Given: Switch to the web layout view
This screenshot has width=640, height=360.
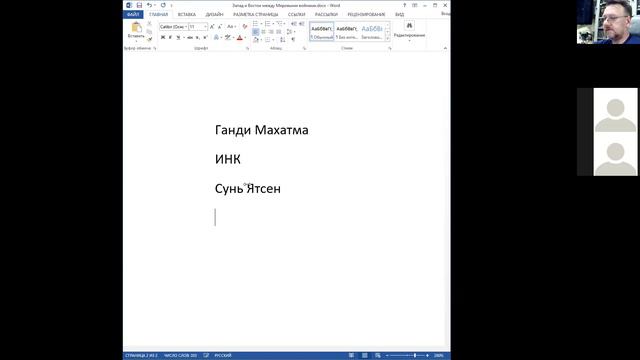Looking at the screenshot, I should [x=378, y=356].
